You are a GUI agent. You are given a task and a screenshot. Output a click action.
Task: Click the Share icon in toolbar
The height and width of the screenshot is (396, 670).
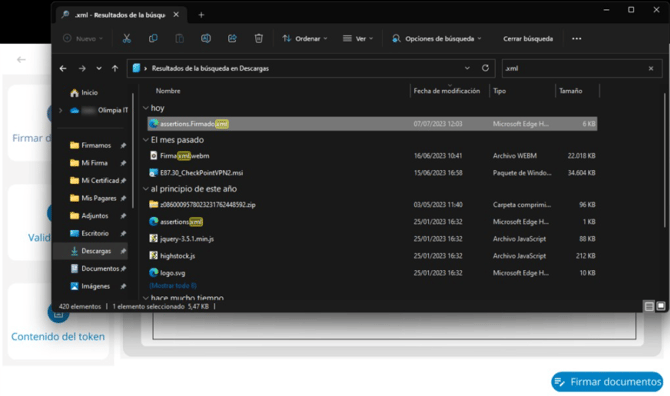click(x=232, y=38)
